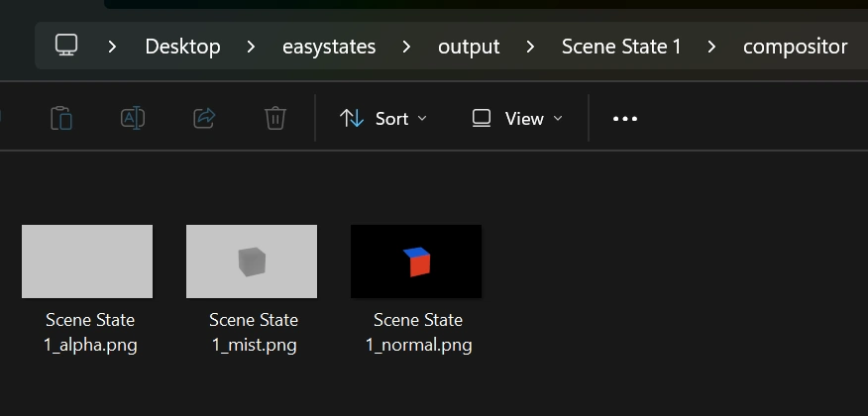The width and height of the screenshot is (868, 416).
Task: Expand the chevron right after easystates
Action: (407, 47)
